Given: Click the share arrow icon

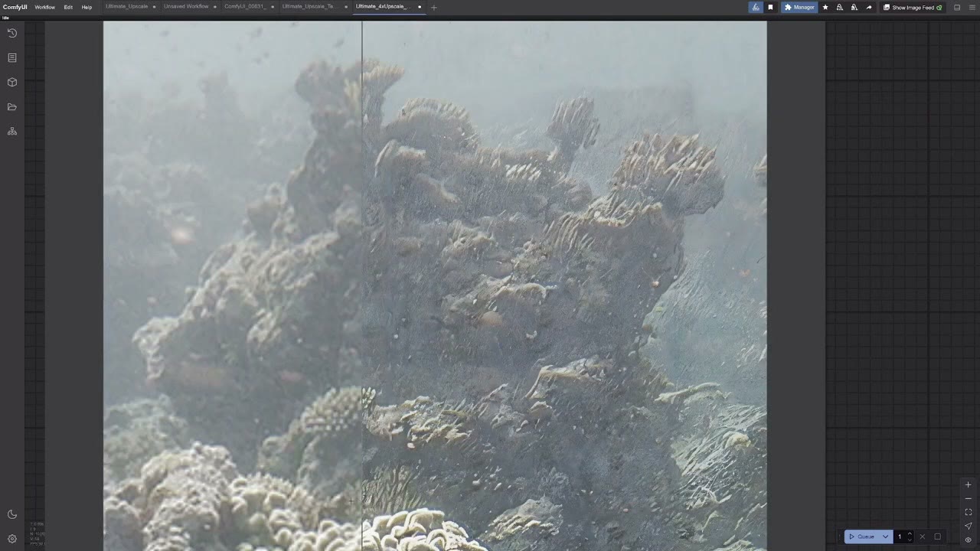Looking at the screenshot, I should (x=869, y=7).
